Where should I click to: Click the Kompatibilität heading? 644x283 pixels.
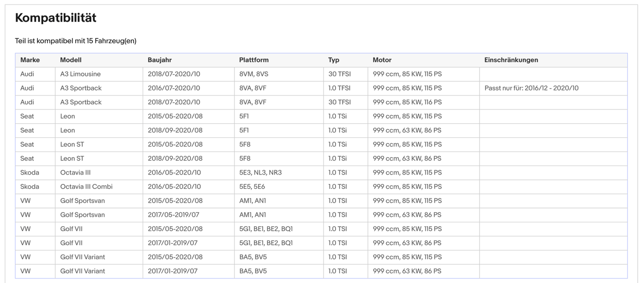pyautogui.click(x=56, y=18)
